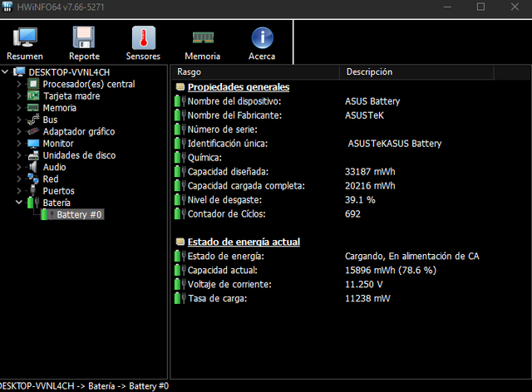Select Adaptador gráfico label in tree

pyautogui.click(x=79, y=131)
